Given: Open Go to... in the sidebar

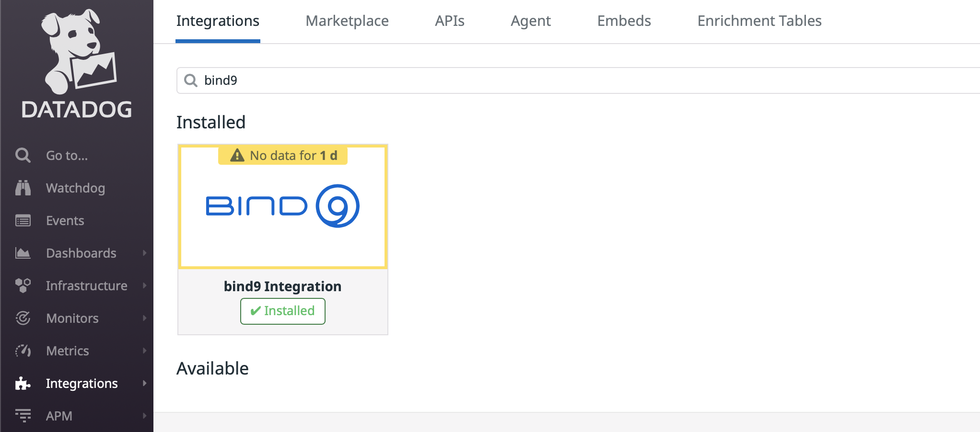Looking at the screenshot, I should pyautogui.click(x=67, y=156).
